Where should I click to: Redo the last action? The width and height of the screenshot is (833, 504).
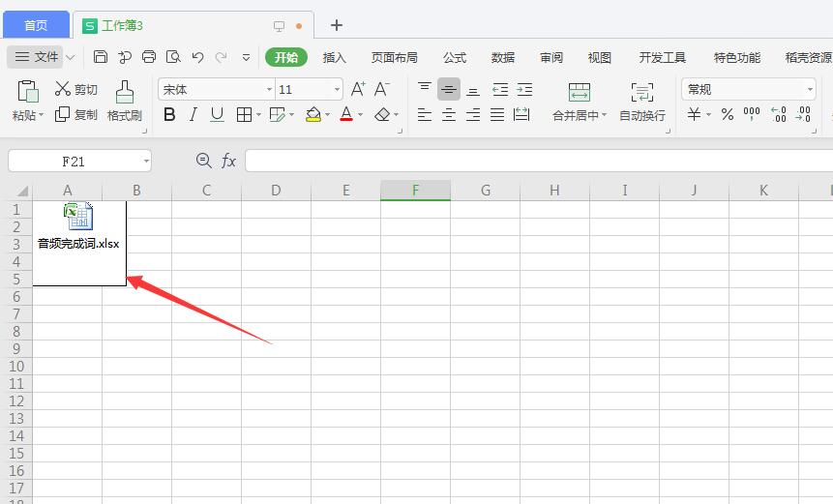click(221, 57)
